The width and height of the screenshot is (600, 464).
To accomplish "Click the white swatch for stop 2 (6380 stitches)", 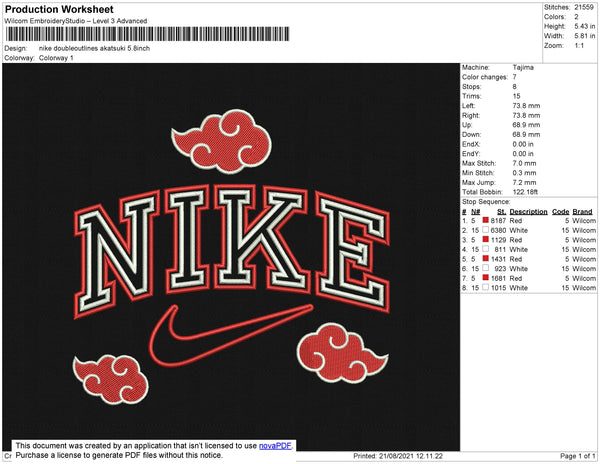I will tap(486, 230).
